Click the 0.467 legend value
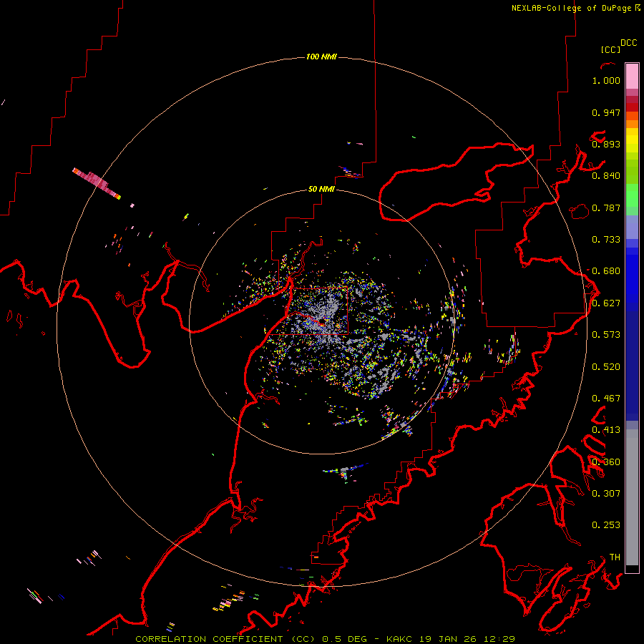Image resolution: width=644 pixels, height=644 pixels. [606, 399]
